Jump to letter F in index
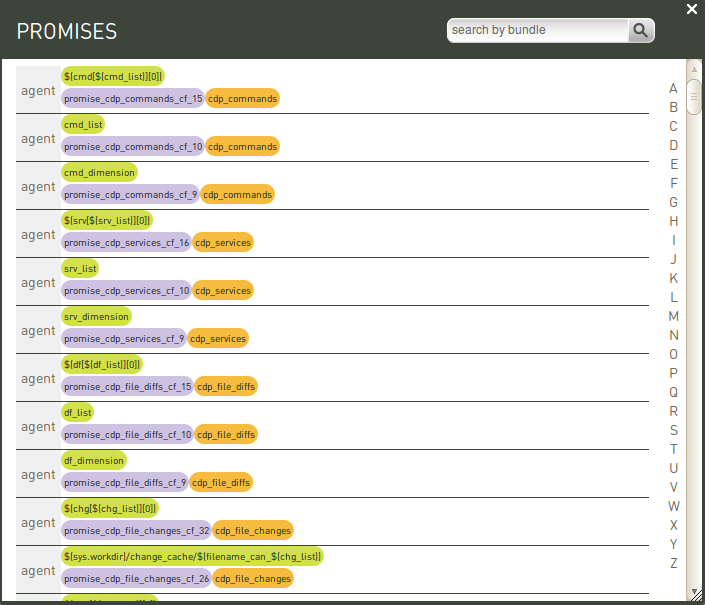The image size is (705, 605). click(673, 183)
